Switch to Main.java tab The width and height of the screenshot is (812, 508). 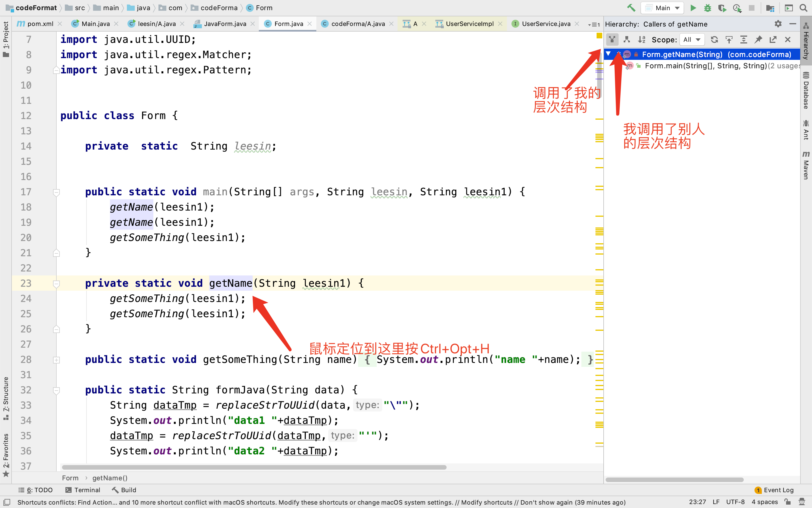[x=96, y=24]
